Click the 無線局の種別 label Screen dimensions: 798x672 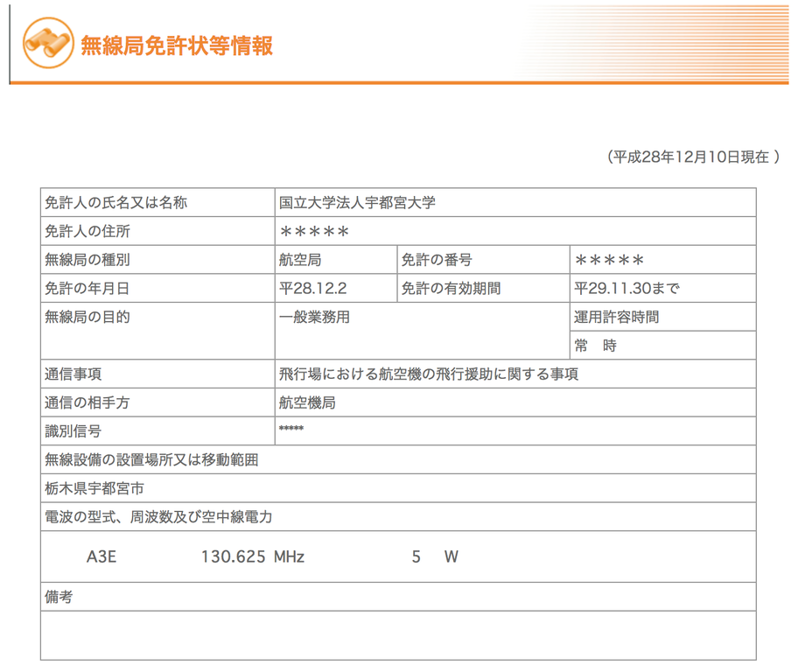tap(87, 260)
